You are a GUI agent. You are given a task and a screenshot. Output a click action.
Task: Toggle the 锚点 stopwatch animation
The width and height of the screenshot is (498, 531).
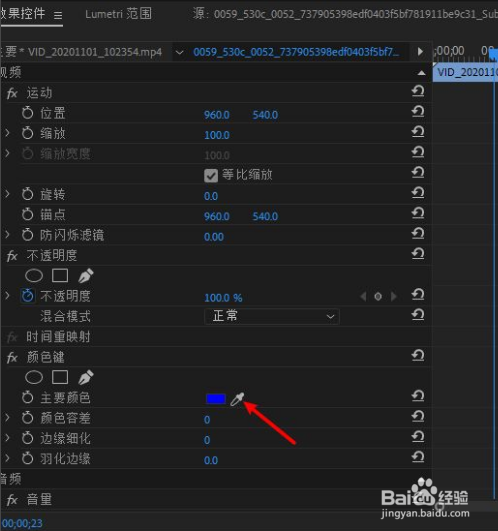(27, 214)
